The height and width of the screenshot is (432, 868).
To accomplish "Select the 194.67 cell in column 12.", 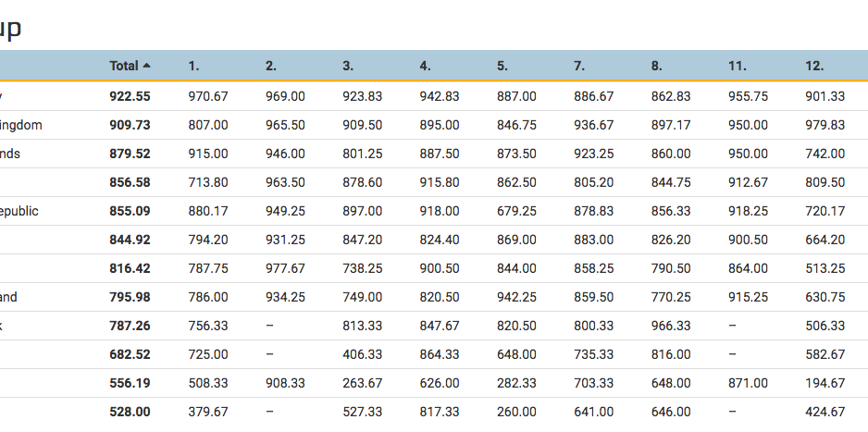I will [x=825, y=383].
